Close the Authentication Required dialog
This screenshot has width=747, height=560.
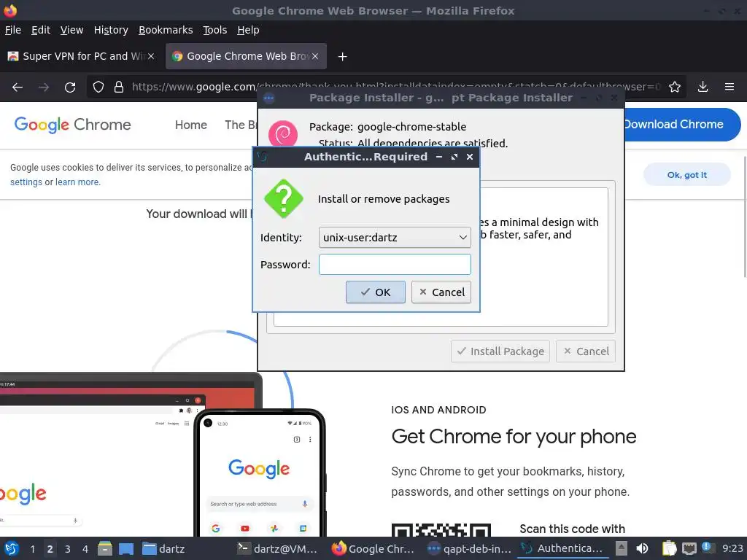coord(470,157)
